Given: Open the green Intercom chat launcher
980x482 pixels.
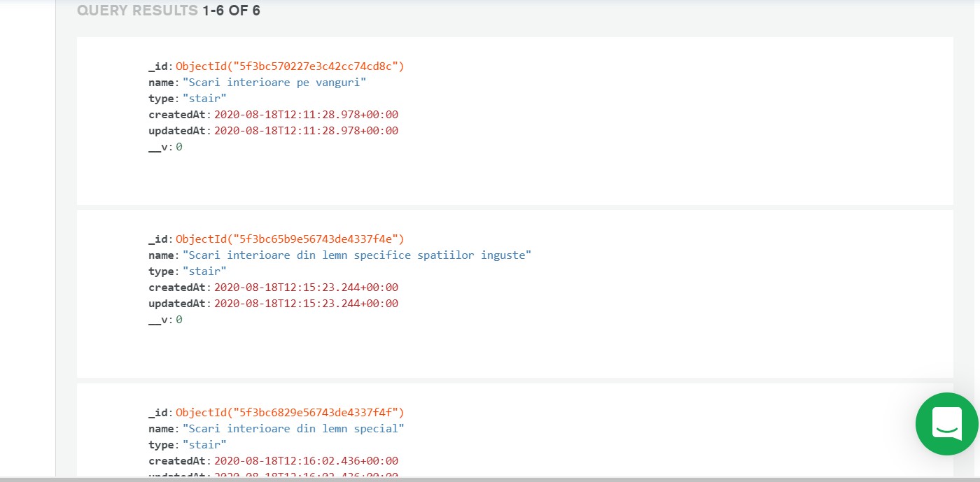Looking at the screenshot, I should coord(946,424).
